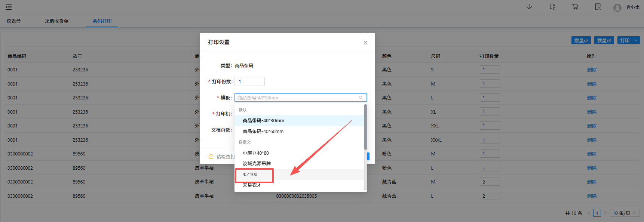Expand the arrow beside the 打印 button
The width and height of the screenshot is (644, 222).
(x=636, y=40)
